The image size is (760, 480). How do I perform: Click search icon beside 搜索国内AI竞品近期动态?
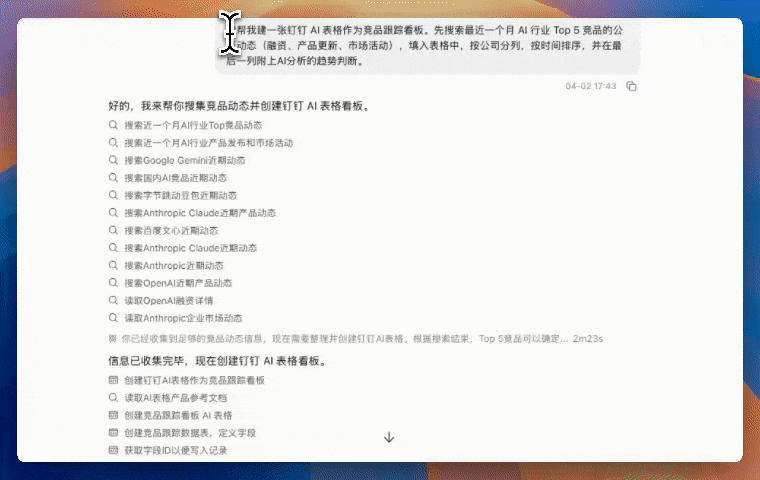(x=113, y=177)
